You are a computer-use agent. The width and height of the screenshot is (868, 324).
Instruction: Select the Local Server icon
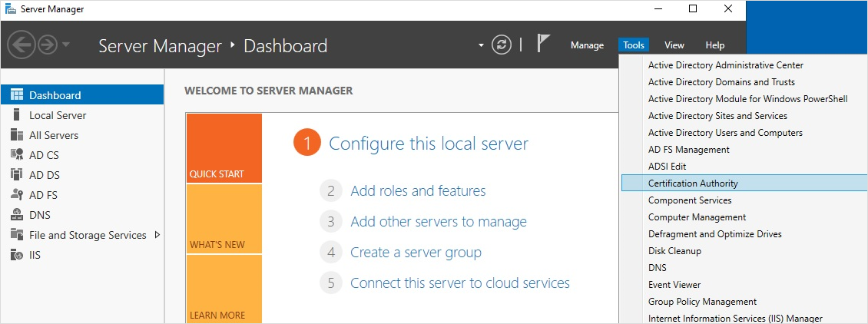click(17, 115)
